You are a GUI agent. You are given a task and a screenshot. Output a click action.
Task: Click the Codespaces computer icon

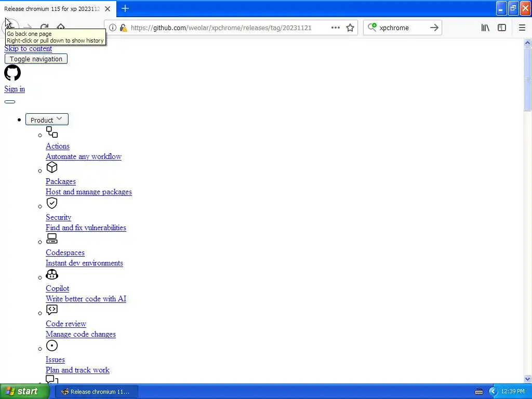pyautogui.click(x=52, y=238)
